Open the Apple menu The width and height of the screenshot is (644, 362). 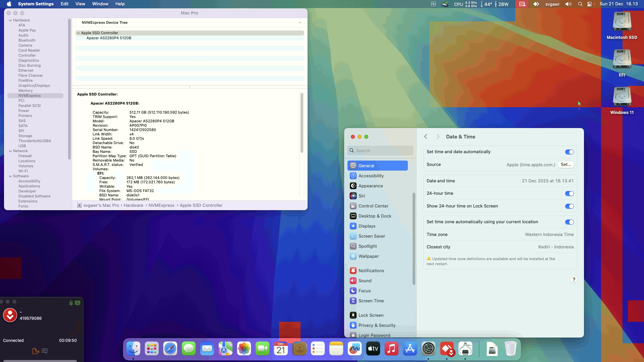(x=9, y=4)
